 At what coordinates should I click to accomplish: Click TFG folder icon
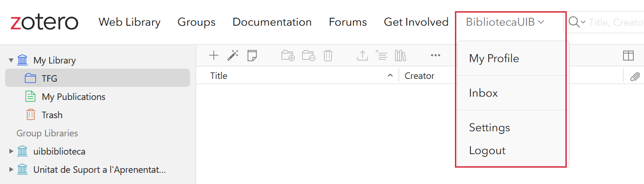30,78
